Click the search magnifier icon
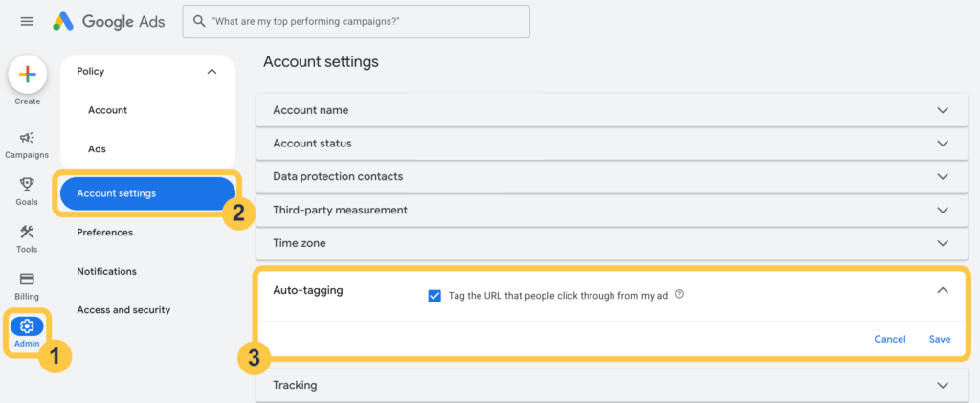This screenshot has height=403, width=980. pos(199,21)
